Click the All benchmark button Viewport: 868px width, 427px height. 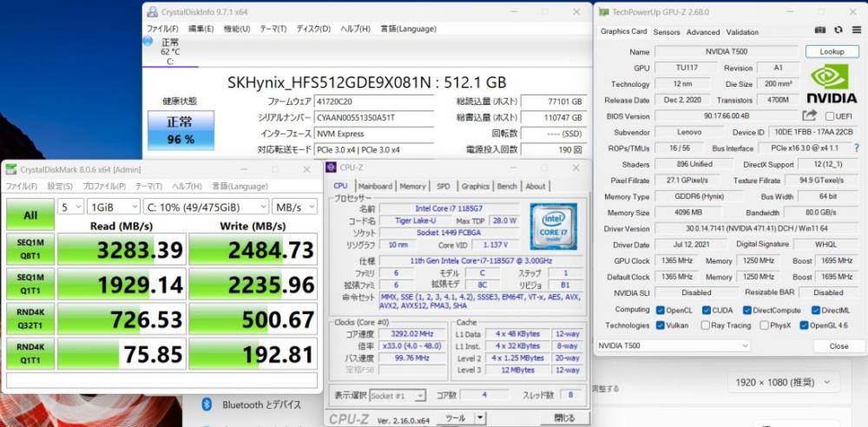(30, 215)
